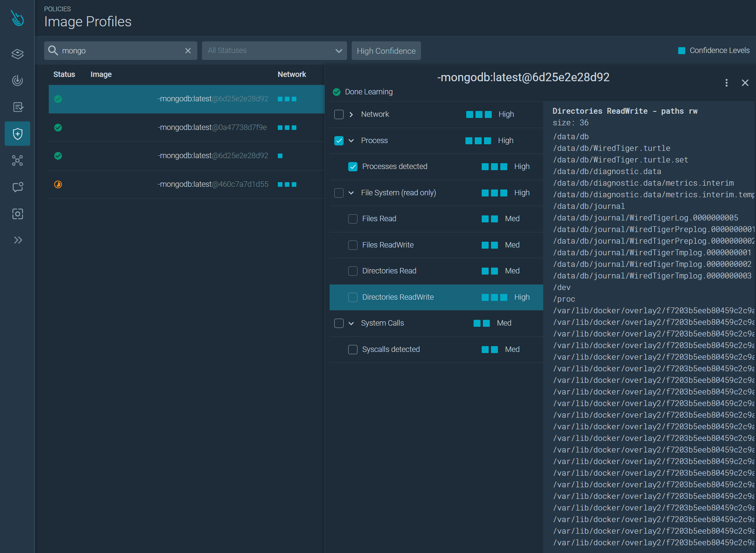Select the layers icon in the sidebar
Image resolution: width=756 pixels, height=553 pixels.
tap(17, 54)
